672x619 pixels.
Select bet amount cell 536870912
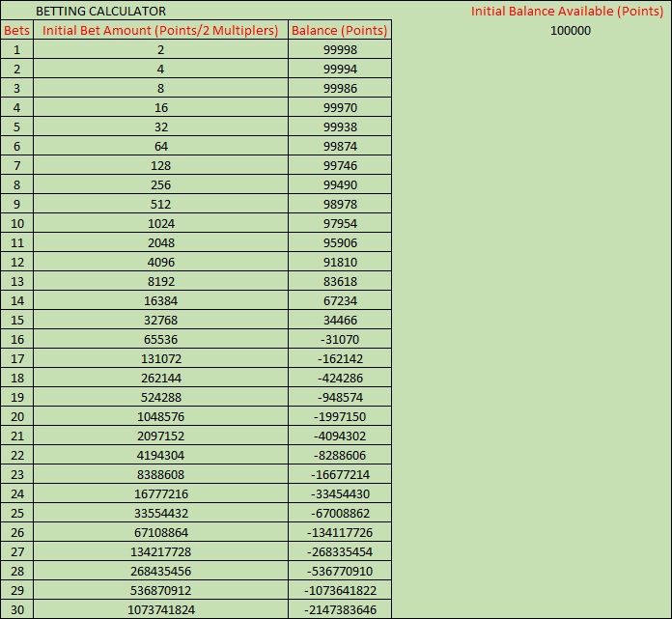pyautogui.click(x=160, y=589)
